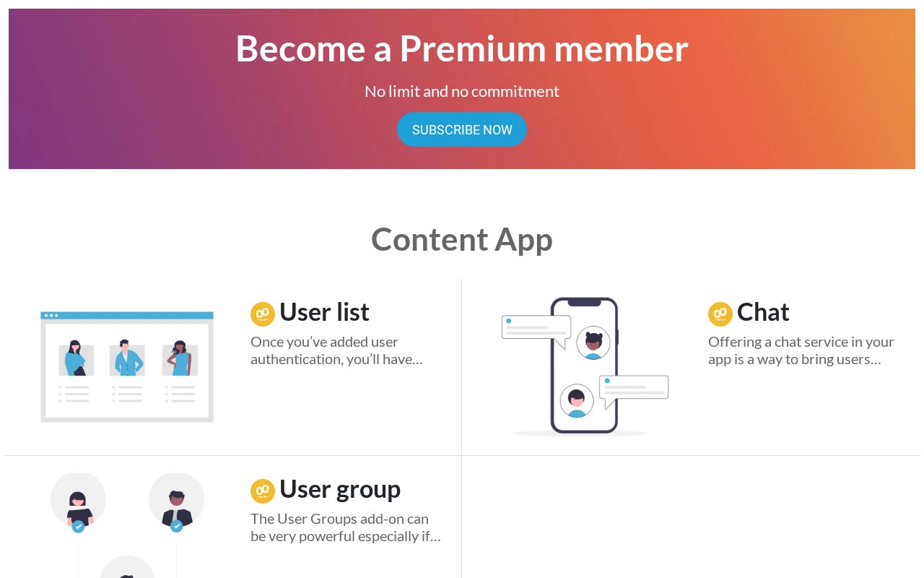The width and height of the screenshot is (924, 578).
Task: Click the Content App section heading
Action: tap(462, 239)
